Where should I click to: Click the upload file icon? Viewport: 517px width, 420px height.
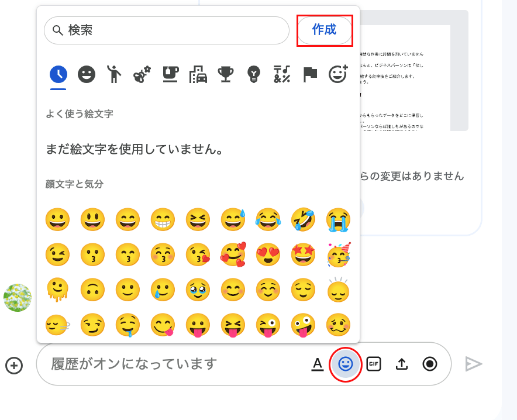point(402,364)
